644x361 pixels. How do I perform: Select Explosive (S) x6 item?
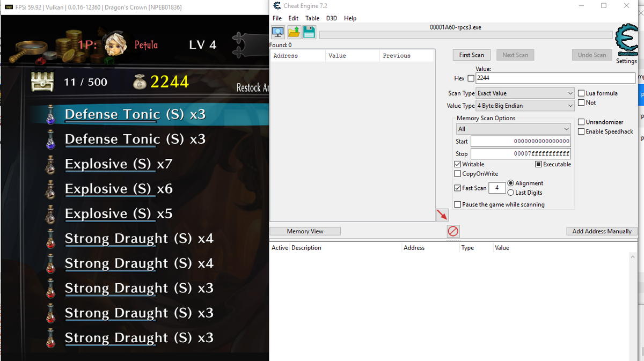[x=119, y=189]
